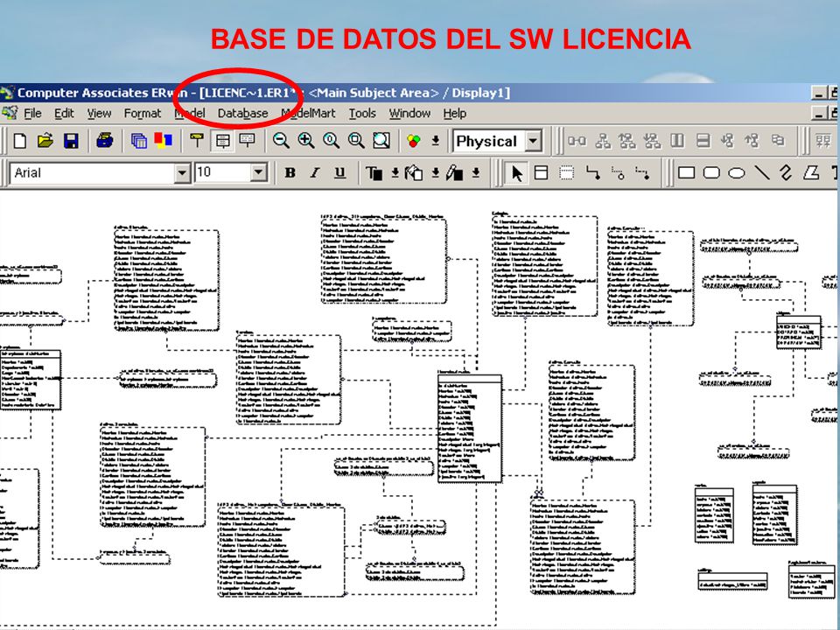840x630 pixels.
Task: Select the pointer arrow tool
Action: pos(516,173)
